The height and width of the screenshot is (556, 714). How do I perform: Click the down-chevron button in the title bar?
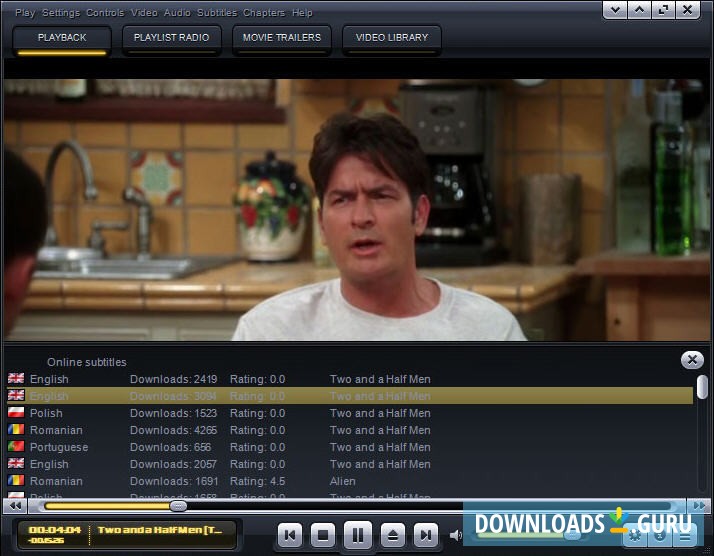point(615,10)
